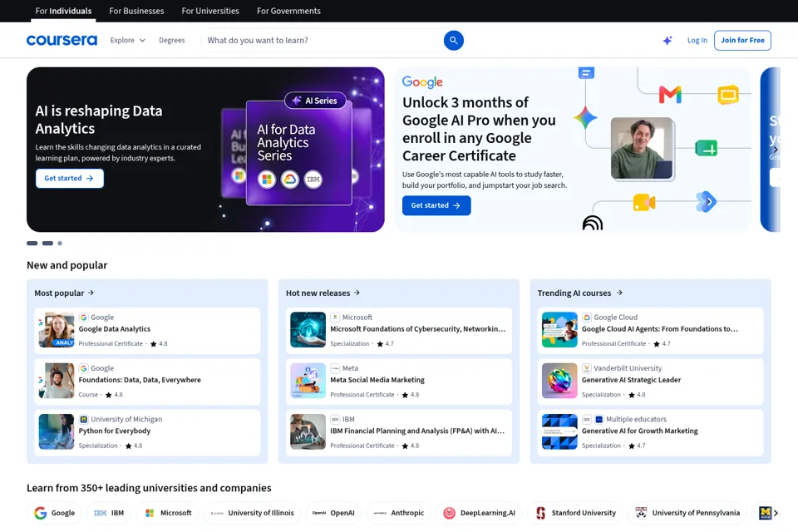Open Meta Social Media Marketing thumbnail
Image resolution: width=798 pixels, height=532 pixels.
pos(308,381)
